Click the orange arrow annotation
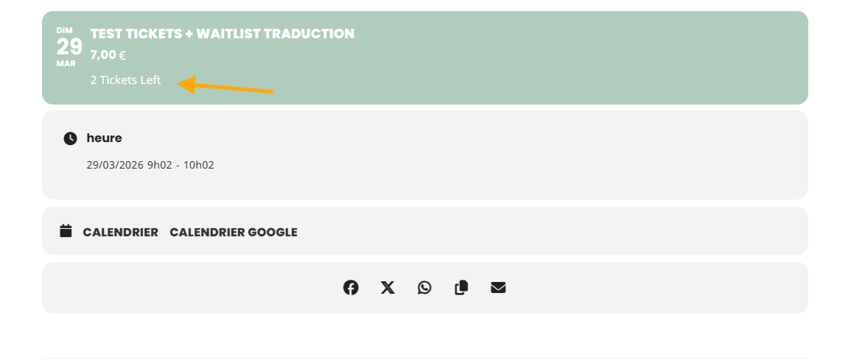 [x=225, y=87]
